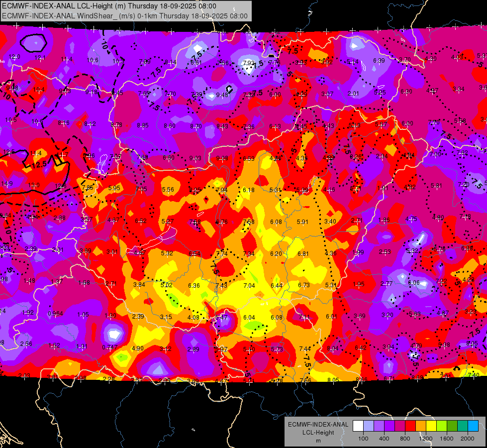Screen dimensions: 487x448
Task: Select the magenta legend color box
Action: click(x=400, y=426)
